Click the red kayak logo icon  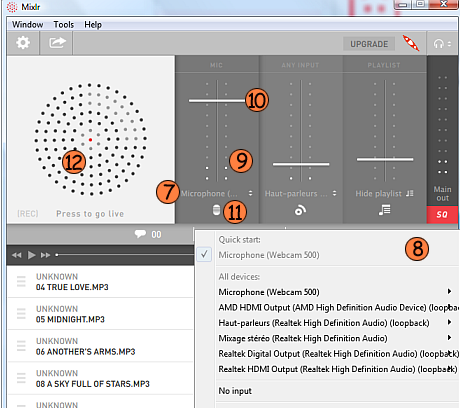click(x=411, y=43)
